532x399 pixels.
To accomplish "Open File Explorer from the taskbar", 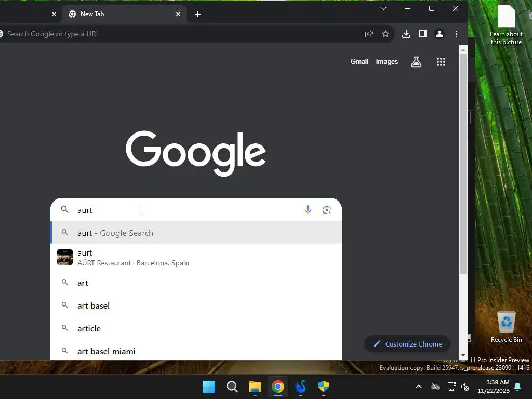I will pos(255,387).
